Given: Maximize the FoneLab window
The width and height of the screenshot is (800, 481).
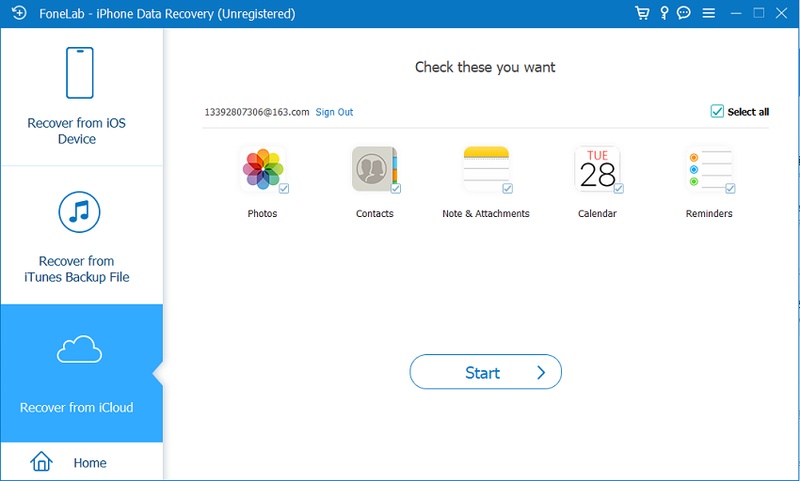Looking at the screenshot, I should click(x=759, y=13).
